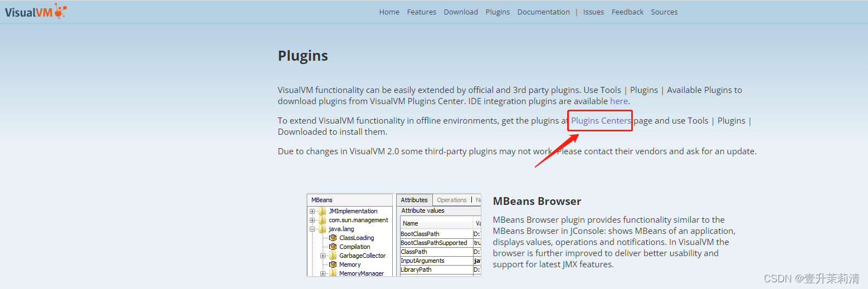Open the Plugins Centers link
The width and height of the screenshot is (868, 289).
coord(601,120)
